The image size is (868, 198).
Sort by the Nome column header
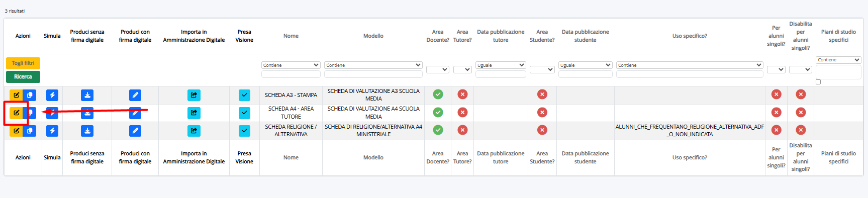pos(291,36)
